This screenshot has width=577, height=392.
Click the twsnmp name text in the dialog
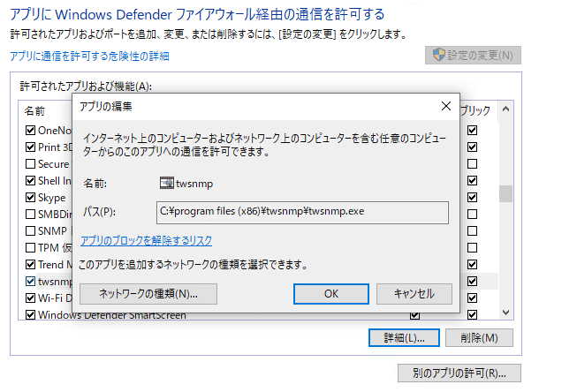pyautogui.click(x=194, y=184)
